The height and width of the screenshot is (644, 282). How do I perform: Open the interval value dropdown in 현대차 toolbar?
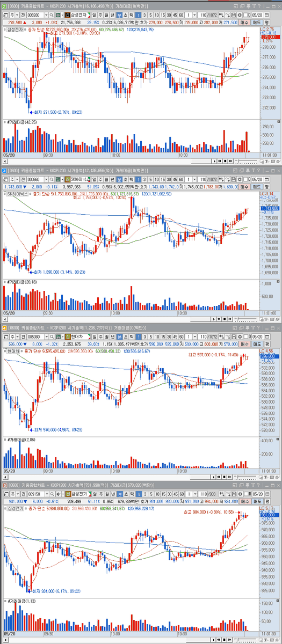pos(195,335)
